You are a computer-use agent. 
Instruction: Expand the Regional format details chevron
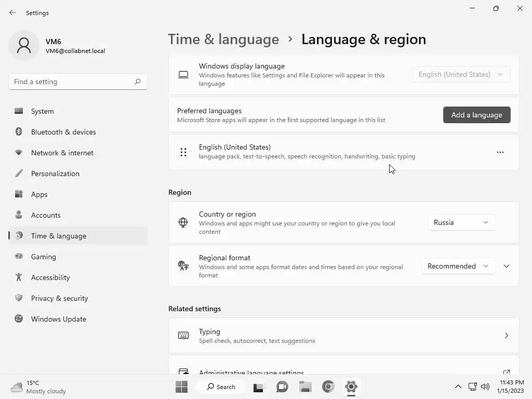507,266
